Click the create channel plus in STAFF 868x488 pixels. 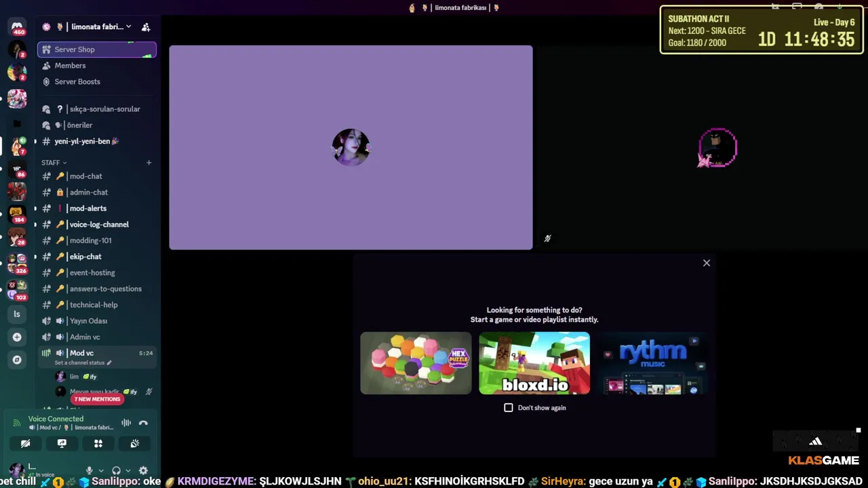pos(149,163)
